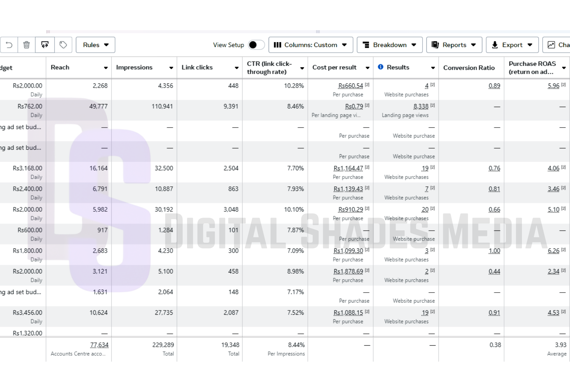Click the Rs660.54 cost per result link
The image size is (570, 392).
(x=351, y=86)
